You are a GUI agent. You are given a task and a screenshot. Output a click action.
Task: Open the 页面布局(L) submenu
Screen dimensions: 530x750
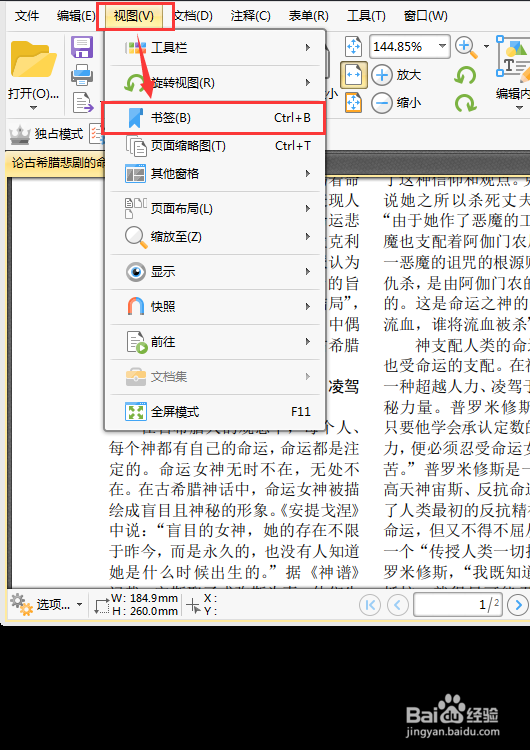[x=215, y=209]
